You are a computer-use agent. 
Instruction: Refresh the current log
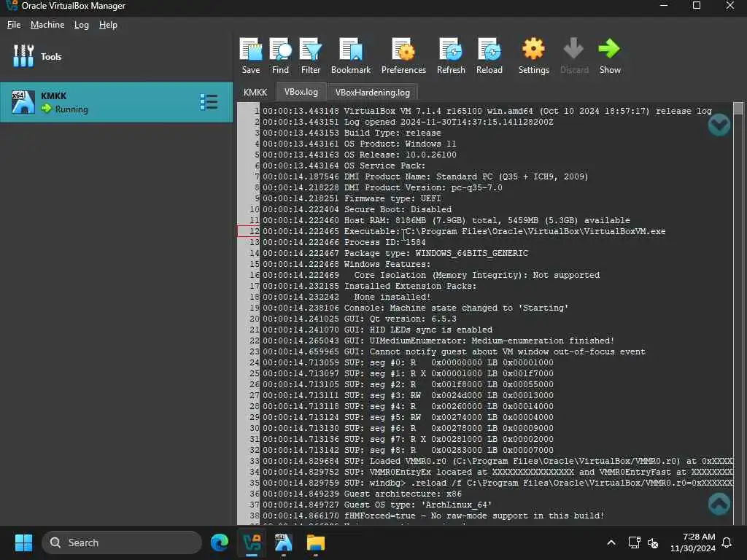point(451,55)
